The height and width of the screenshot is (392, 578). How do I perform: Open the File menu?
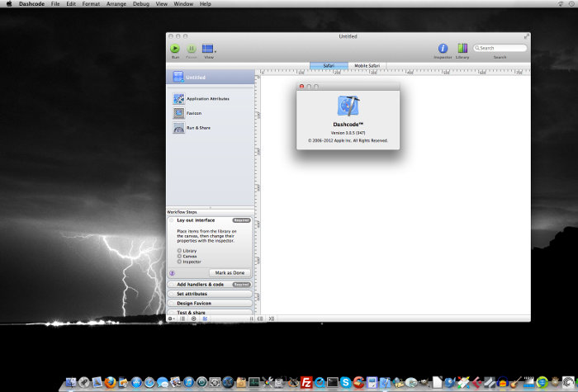pyautogui.click(x=55, y=3)
